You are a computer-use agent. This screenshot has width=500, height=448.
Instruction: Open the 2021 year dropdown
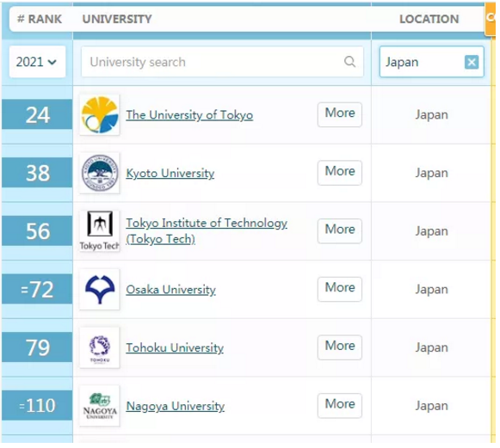37,62
